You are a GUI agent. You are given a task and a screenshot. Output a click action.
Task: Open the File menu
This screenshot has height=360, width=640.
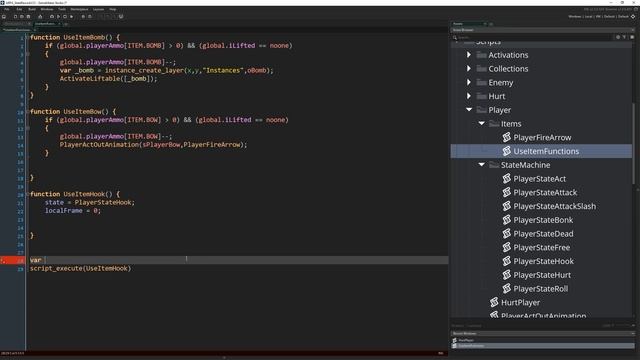coord(7,9)
